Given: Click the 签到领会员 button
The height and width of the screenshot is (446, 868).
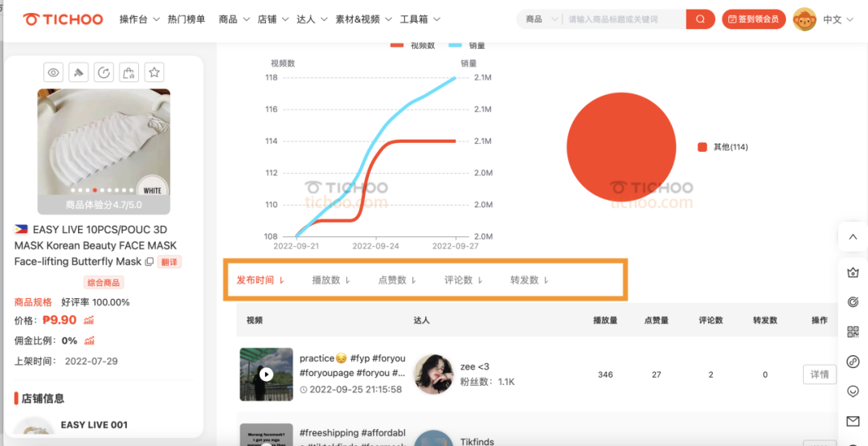Looking at the screenshot, I should coord(753,19).
